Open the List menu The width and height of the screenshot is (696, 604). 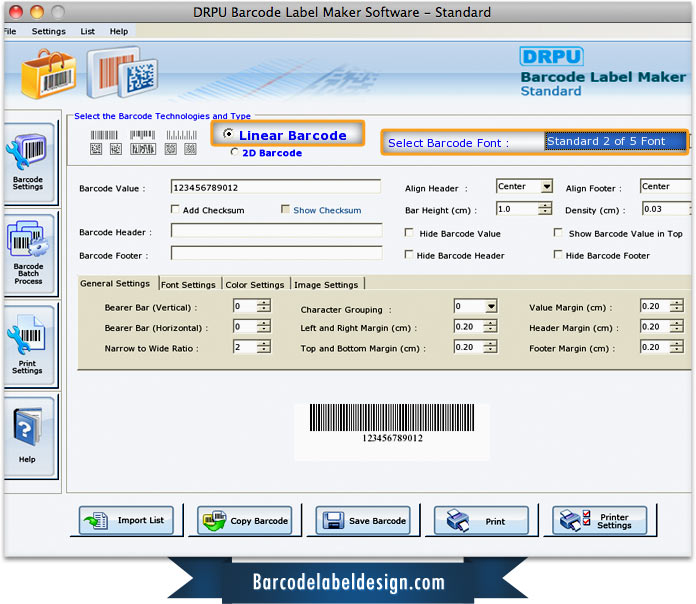[87, 31]
